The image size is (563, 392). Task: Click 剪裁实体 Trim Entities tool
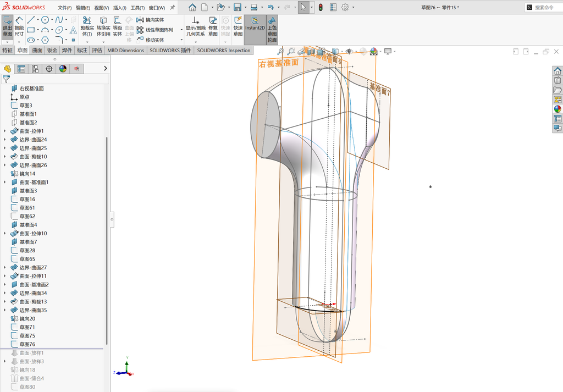click(87, 26)
